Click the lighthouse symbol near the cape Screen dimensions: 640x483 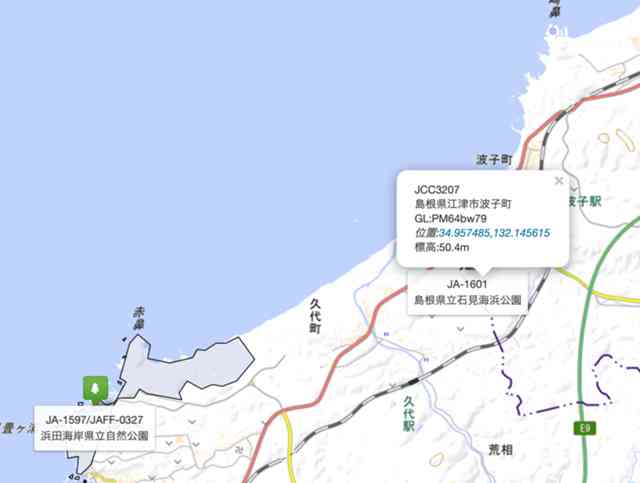(x=553, y=31)
